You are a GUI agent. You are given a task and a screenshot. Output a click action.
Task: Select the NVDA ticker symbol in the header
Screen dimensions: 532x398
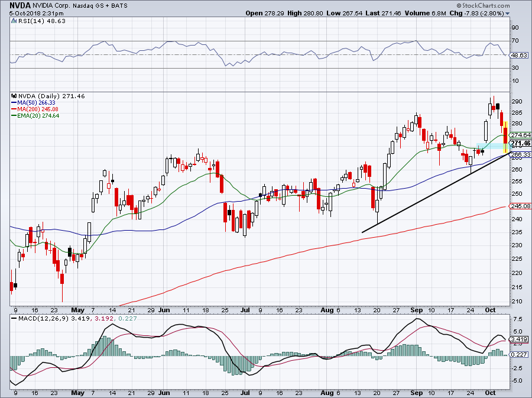20,5
